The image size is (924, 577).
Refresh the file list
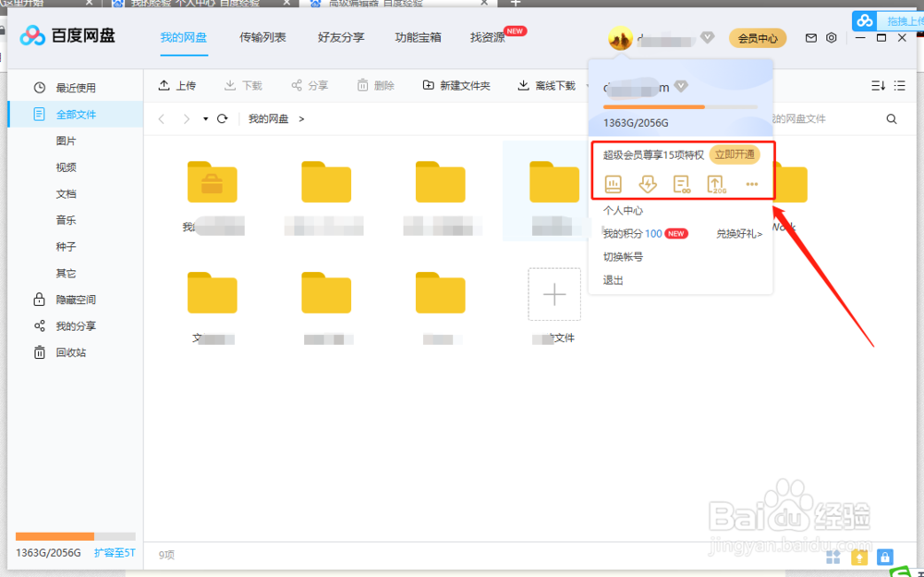(x=222, y=118)
